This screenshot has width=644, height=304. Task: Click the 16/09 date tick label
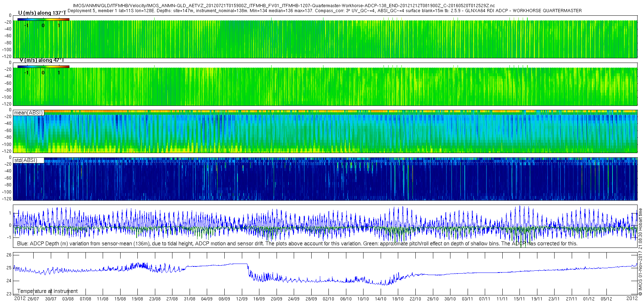click(259, 299)
